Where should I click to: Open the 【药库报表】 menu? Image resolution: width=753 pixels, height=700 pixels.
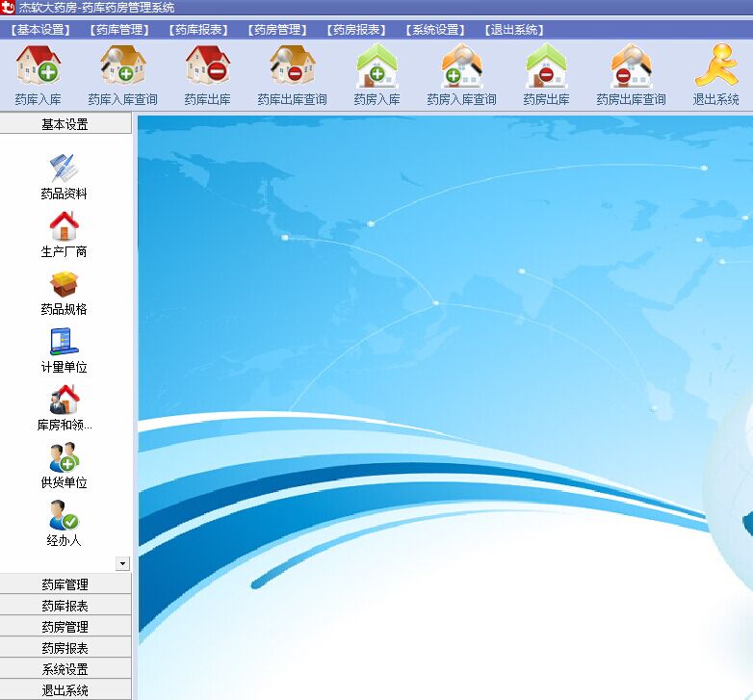pyautogui.click(x=198, y=30)
